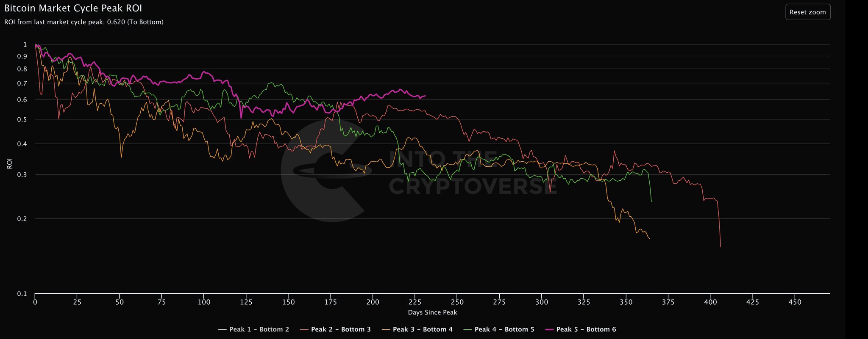Click the subtitle showing ROI 0.620 (To Bottom)
The image size is (868, 339).
84,22
